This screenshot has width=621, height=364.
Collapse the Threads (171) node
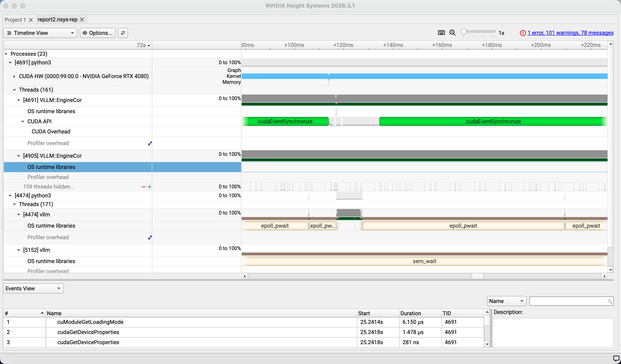click(14, 204)
